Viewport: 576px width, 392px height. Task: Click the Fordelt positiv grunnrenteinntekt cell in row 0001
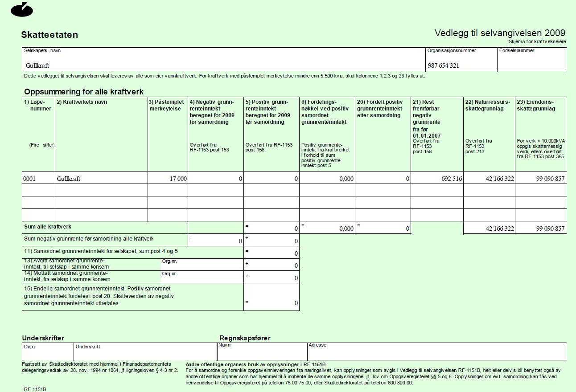(383, 178)
